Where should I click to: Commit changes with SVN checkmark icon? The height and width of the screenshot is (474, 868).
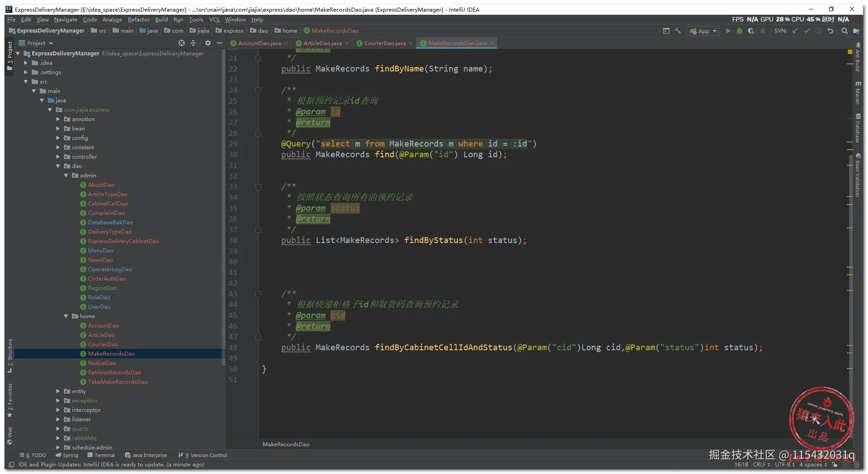807,31
